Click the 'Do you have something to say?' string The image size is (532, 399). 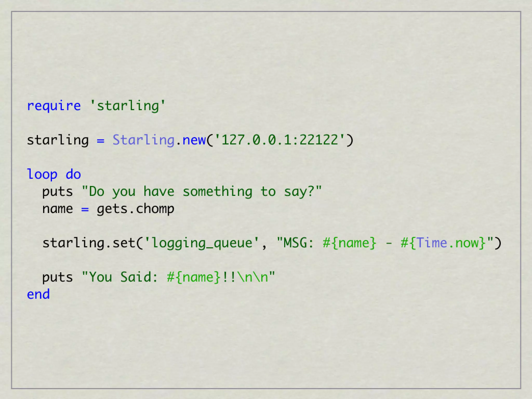click(202, 192)
